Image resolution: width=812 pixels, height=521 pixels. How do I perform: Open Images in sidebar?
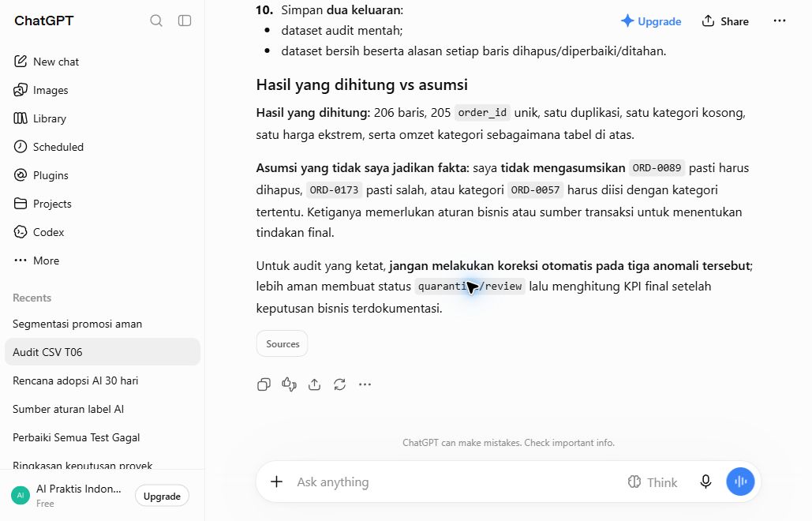pyautogui.click(x=102, y=90)
